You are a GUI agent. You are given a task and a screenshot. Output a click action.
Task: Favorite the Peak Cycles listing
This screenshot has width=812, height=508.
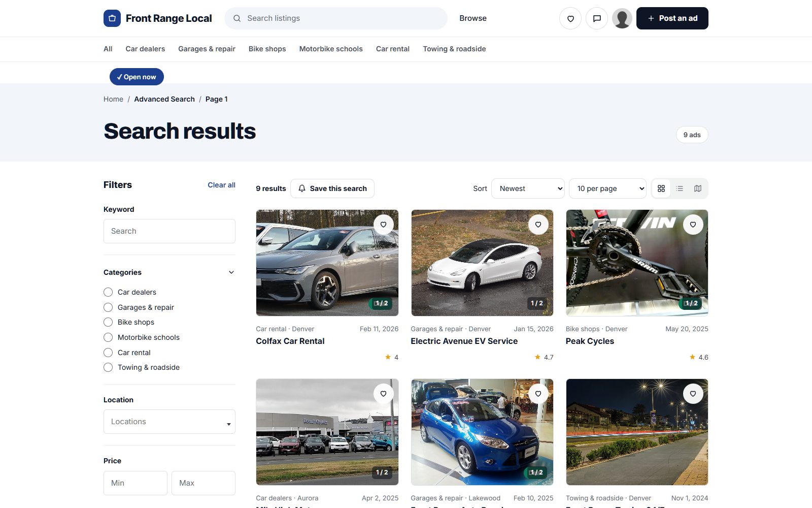tap(693, 225)
